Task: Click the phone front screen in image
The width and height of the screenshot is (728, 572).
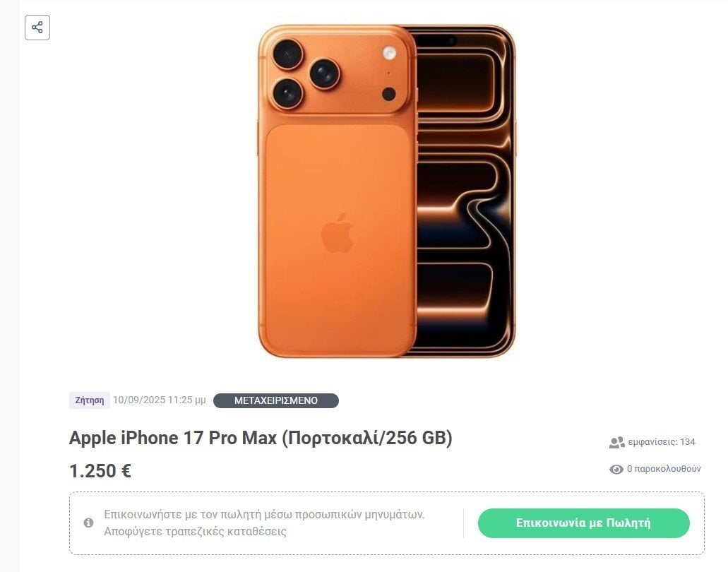Action: pos(465,191)
